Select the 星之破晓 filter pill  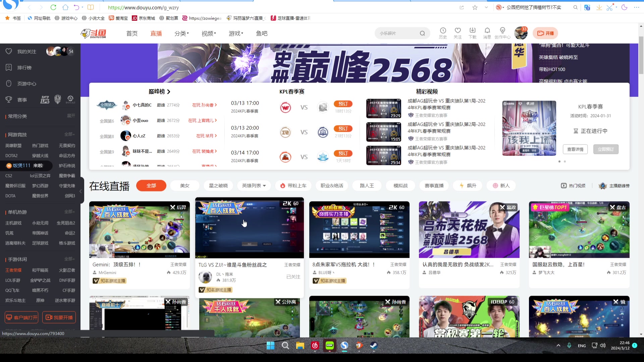[x=218, y=186]
